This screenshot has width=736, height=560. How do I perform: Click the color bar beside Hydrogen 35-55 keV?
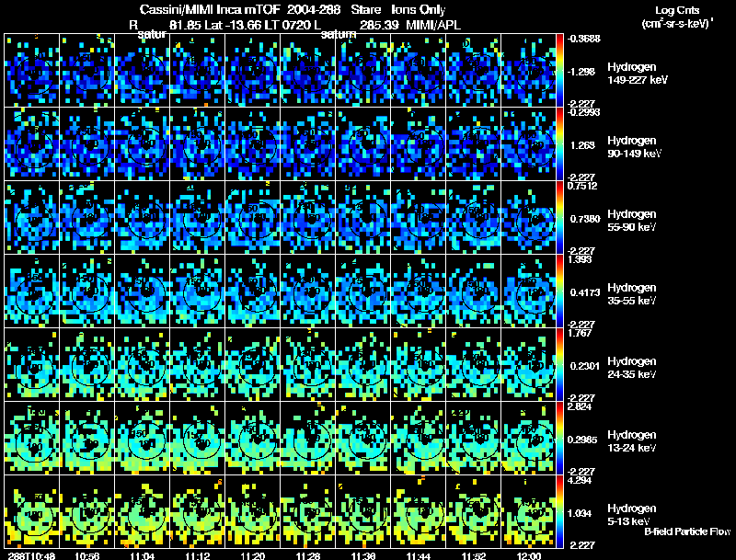(x=559, y=291)
